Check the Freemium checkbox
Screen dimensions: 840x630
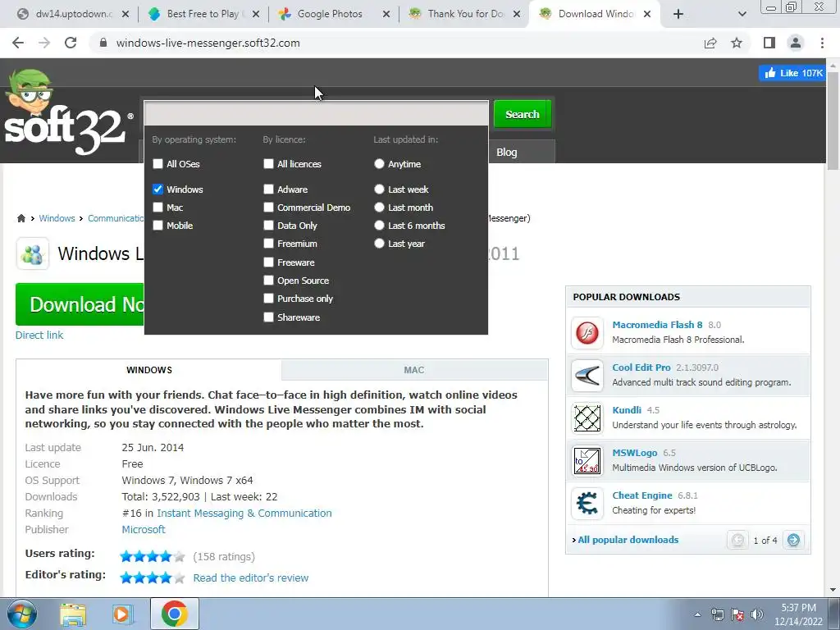(x=268, y=244)
